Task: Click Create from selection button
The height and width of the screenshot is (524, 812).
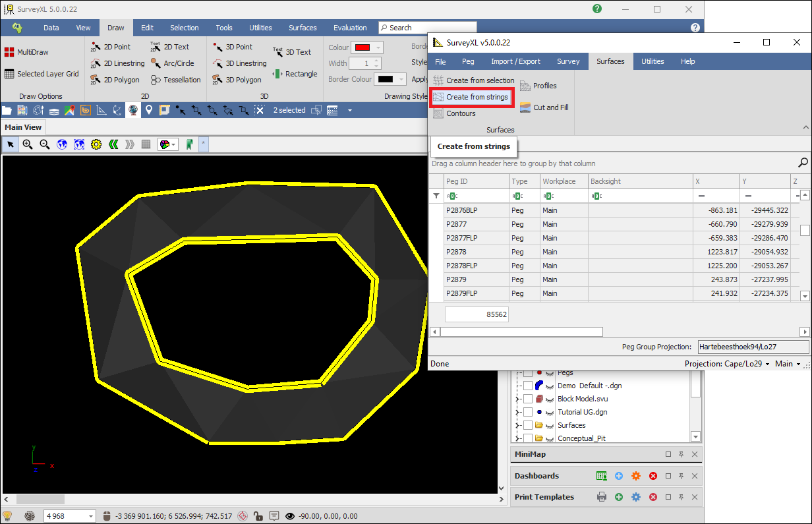Action: point(473,80)
